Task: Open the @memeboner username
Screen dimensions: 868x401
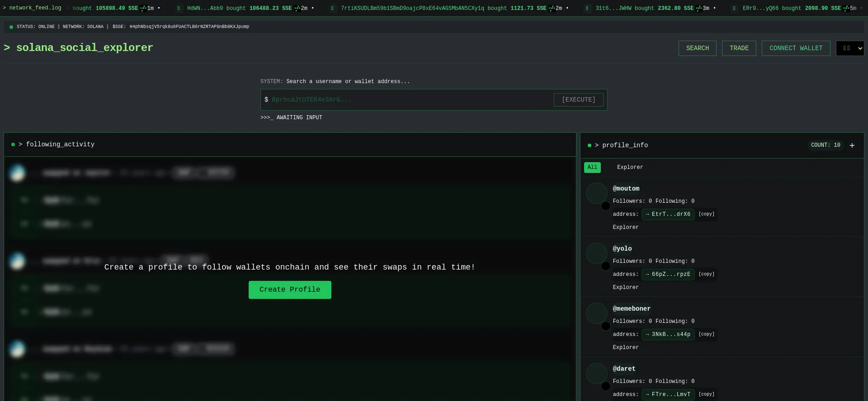Action: point(632,309)
